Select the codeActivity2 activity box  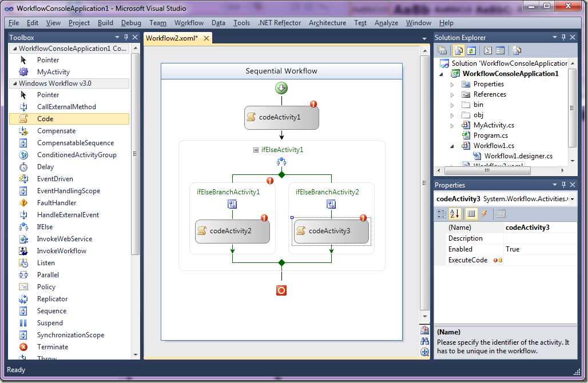pyautogui.click(x=232, y=231)
